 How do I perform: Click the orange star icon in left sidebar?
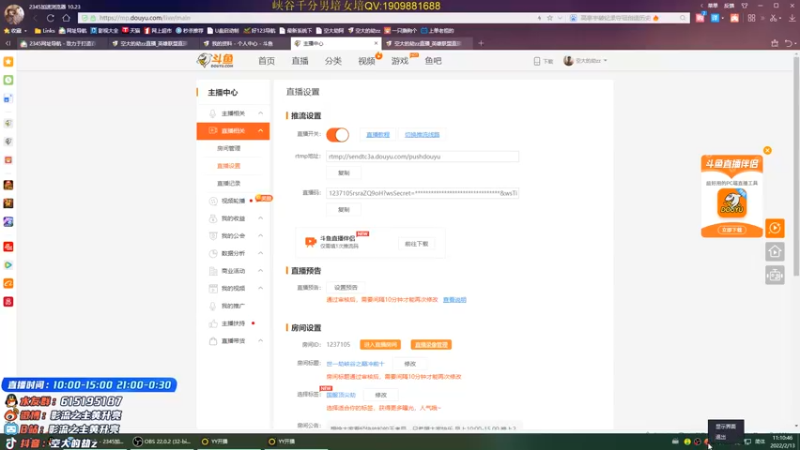[x=8, y=62]
